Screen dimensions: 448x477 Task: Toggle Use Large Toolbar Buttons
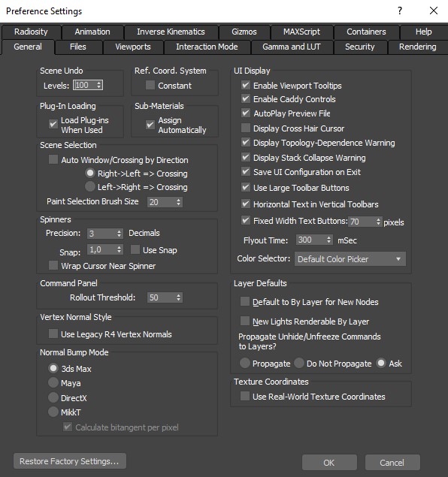point(246,187)
